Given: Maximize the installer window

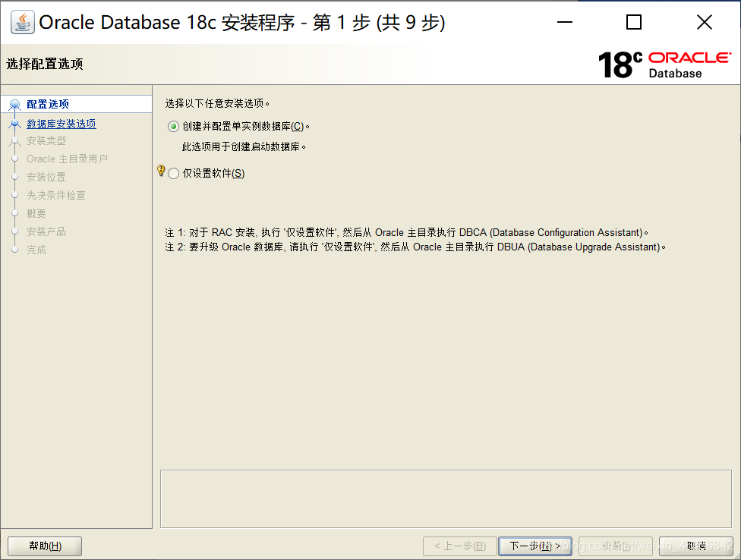Looking at the screenshot, I should pos(634,22).
